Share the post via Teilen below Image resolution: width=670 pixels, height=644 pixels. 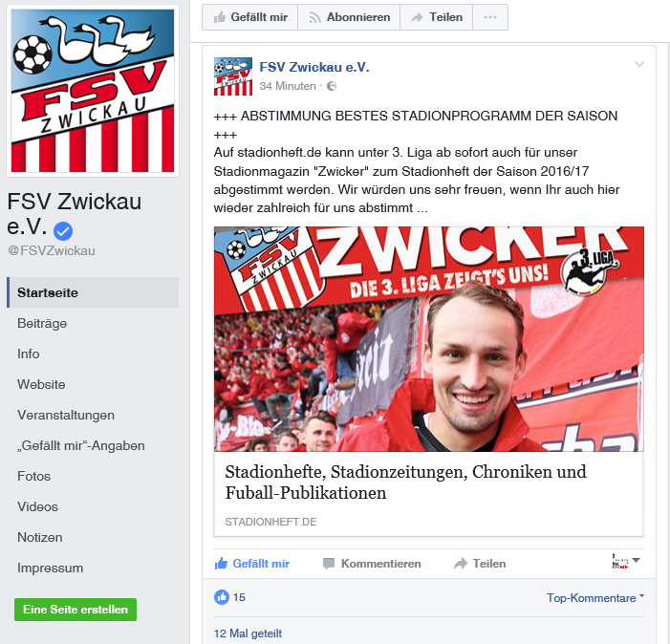click(480, 564)
